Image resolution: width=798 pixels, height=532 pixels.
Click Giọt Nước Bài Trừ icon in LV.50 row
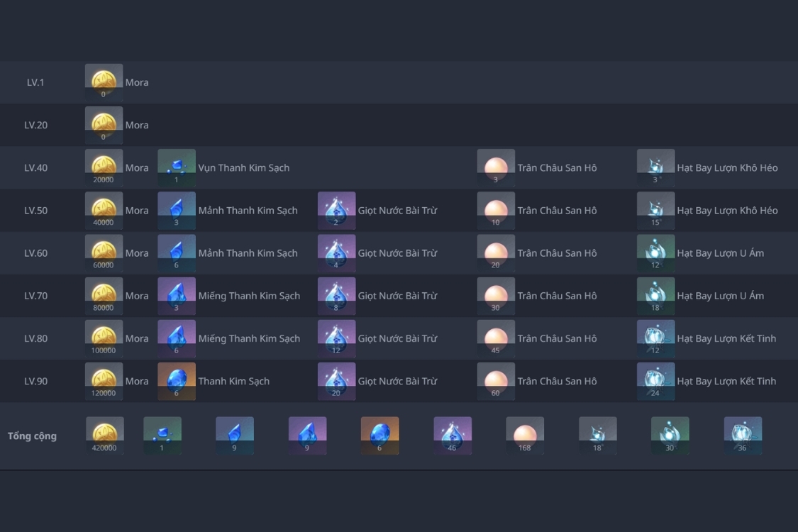pos(336,210)
